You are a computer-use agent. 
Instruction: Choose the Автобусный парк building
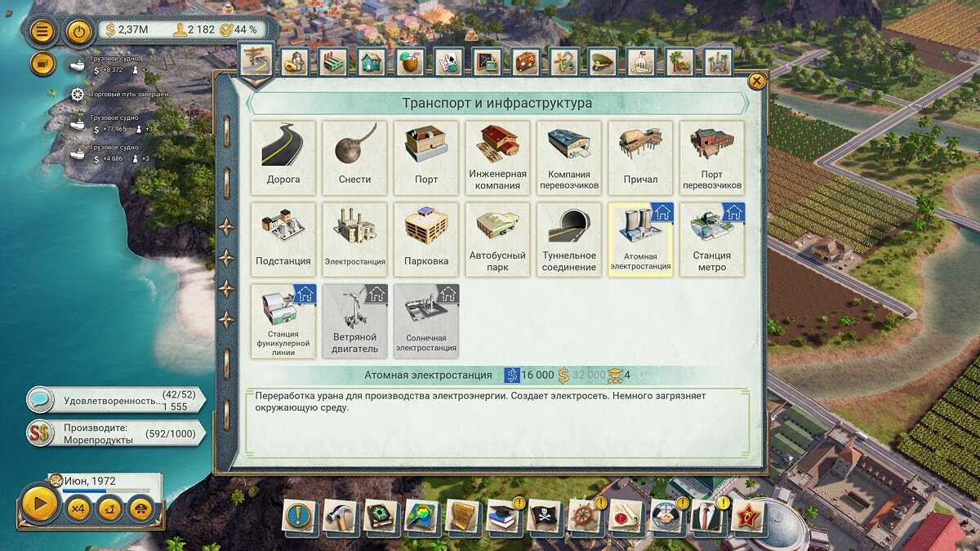tap(497, 238)
